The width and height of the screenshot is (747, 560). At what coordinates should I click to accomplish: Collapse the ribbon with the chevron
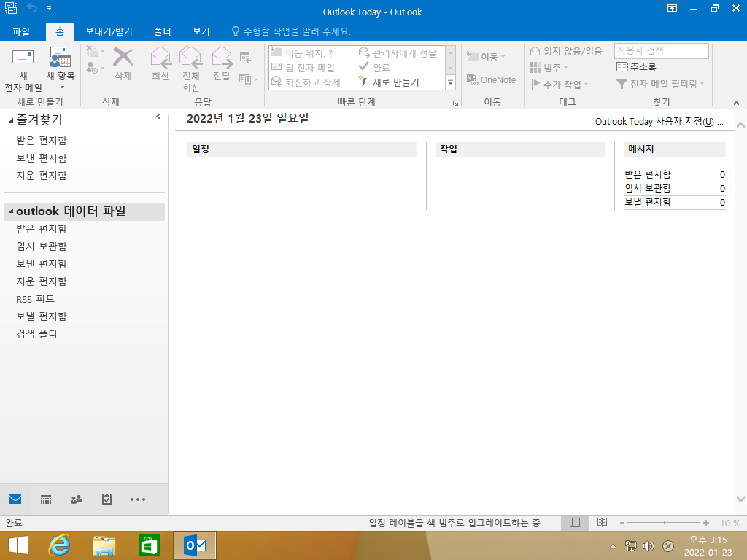coord(736,103)
